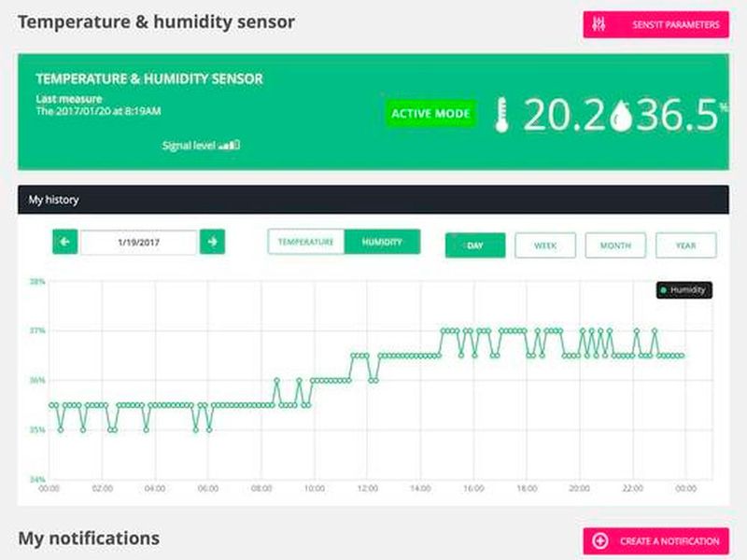Image resolution: width=747 pixels, height=560 pixels.
Task: Select the Year view tab
Action: click(685, 245)
